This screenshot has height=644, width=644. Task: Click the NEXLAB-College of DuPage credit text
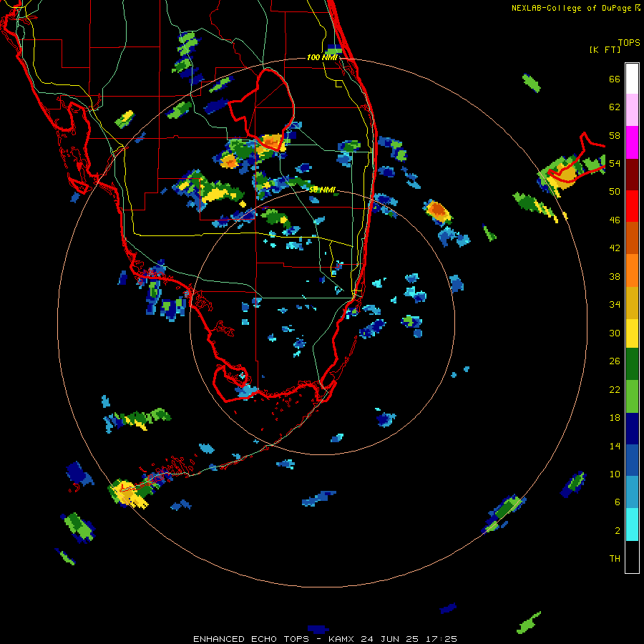(571, 8)
